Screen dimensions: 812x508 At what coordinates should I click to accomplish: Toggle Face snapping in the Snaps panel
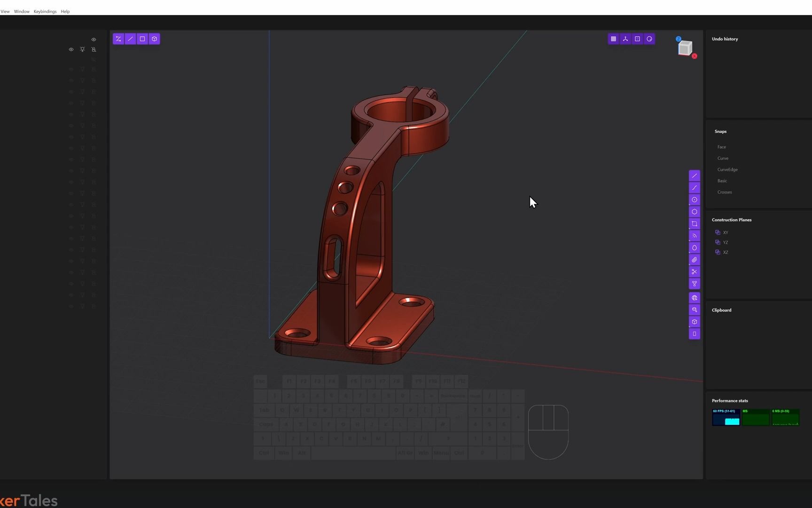[722, 147]
